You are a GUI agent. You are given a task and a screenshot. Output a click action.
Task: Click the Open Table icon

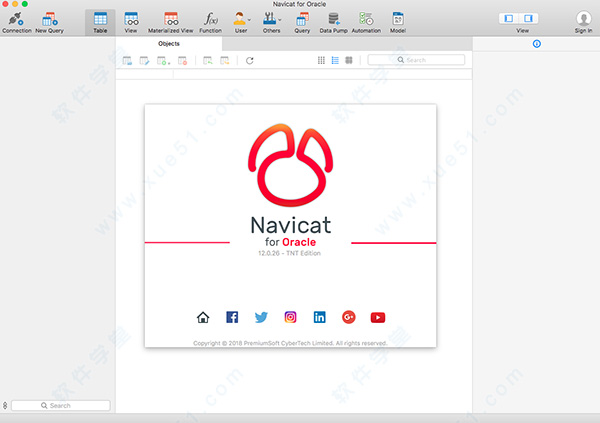[x=127, y=60]
